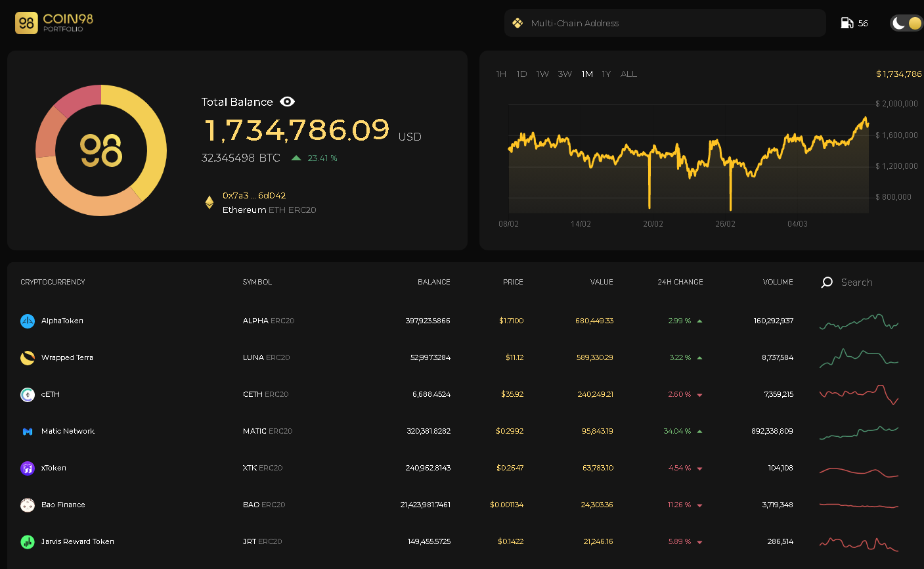Image resolution: width=924 pixels, height=569 pixels.
Task: Sort by SYMBOL column header
Action: pyautogui.click(x=257, y=282)
